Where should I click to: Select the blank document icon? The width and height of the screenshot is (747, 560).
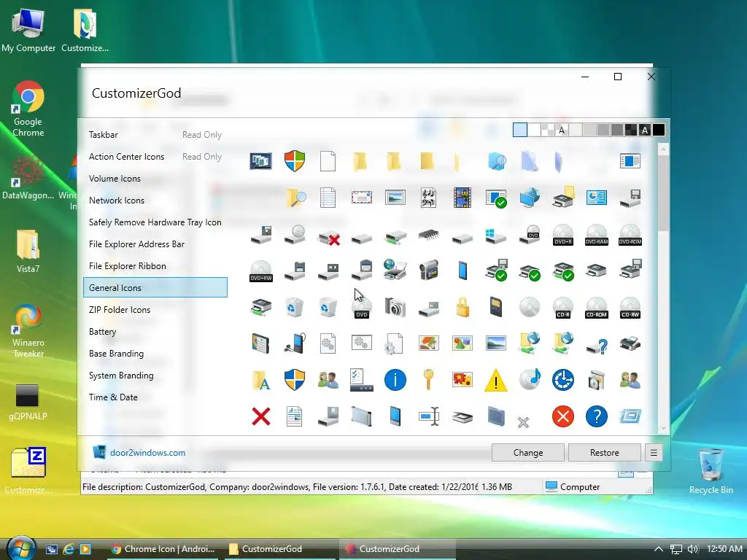click(x=328, y=161)
